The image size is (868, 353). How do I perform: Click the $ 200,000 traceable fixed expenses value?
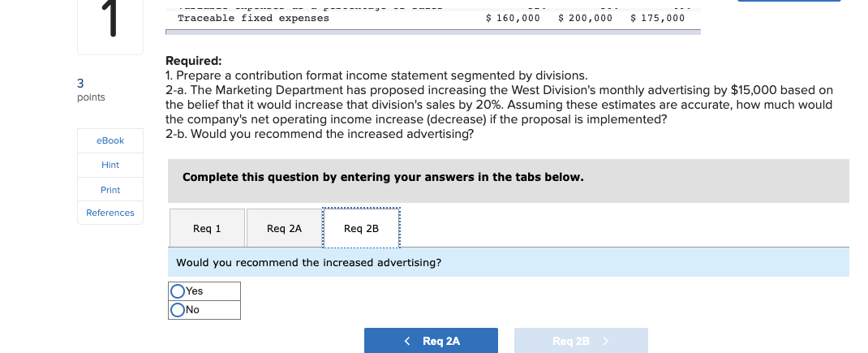[x=585, y=19]
